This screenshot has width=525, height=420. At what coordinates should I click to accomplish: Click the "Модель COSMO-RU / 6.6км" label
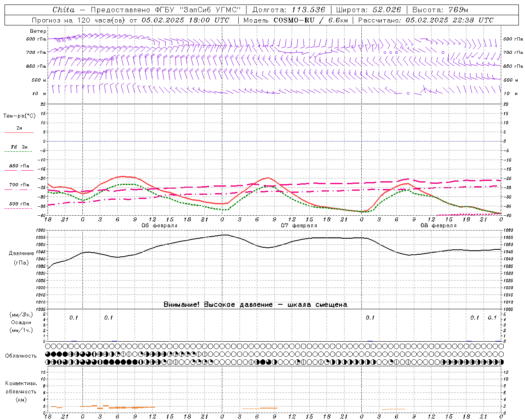[296, 20]
